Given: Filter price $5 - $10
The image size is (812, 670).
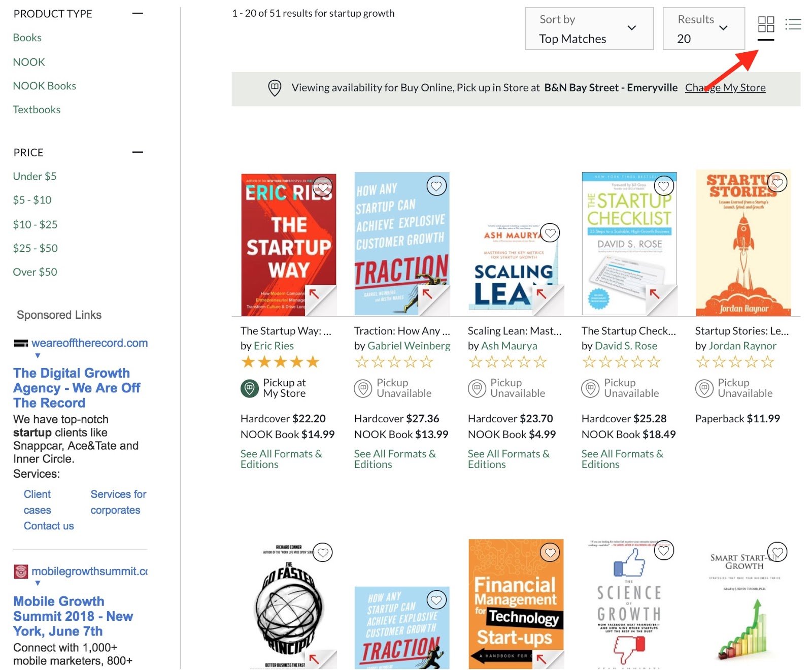Looking at the screenshot, I should click(32, 200).
